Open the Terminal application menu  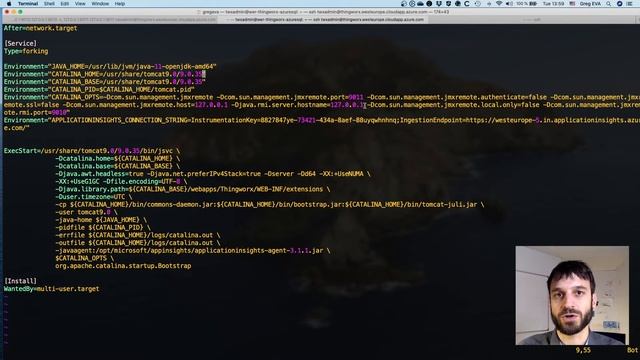28,4
